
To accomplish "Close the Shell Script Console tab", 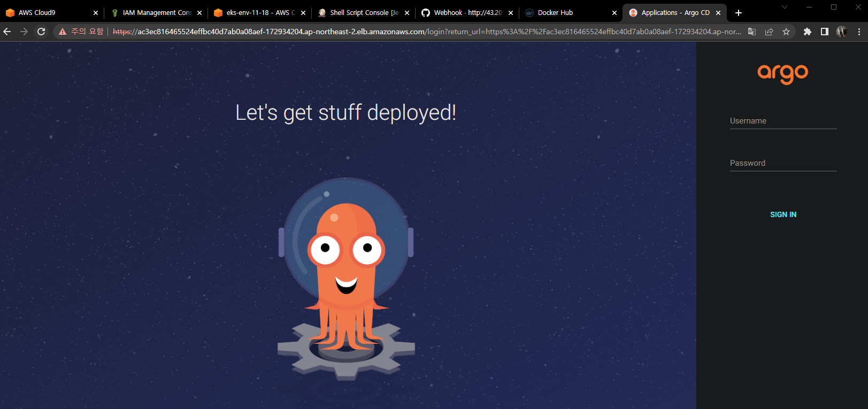I will point(407,13).
